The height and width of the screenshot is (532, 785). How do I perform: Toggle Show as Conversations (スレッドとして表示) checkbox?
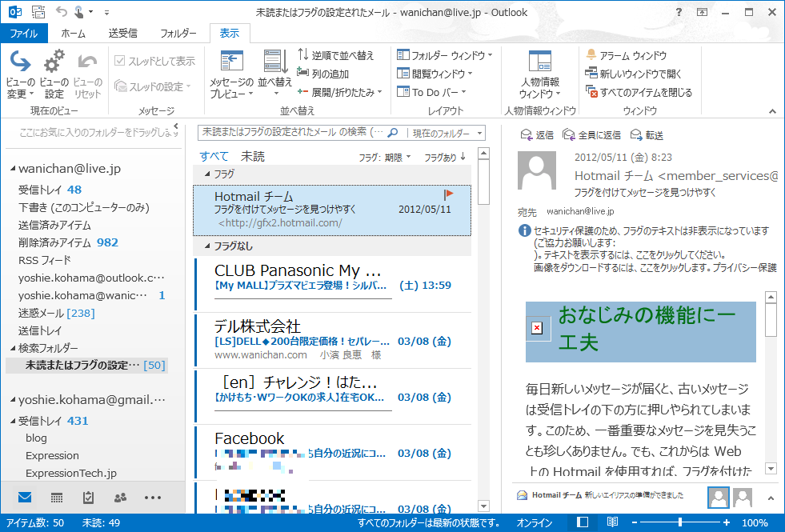(119, 61)
